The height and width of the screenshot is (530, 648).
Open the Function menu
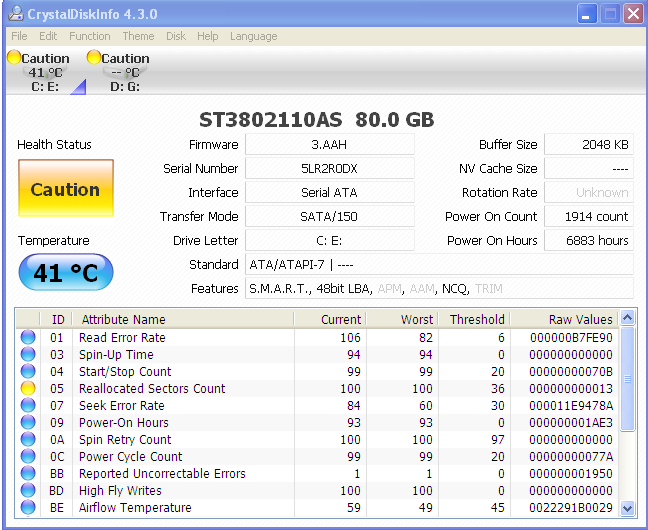(90, 36)
